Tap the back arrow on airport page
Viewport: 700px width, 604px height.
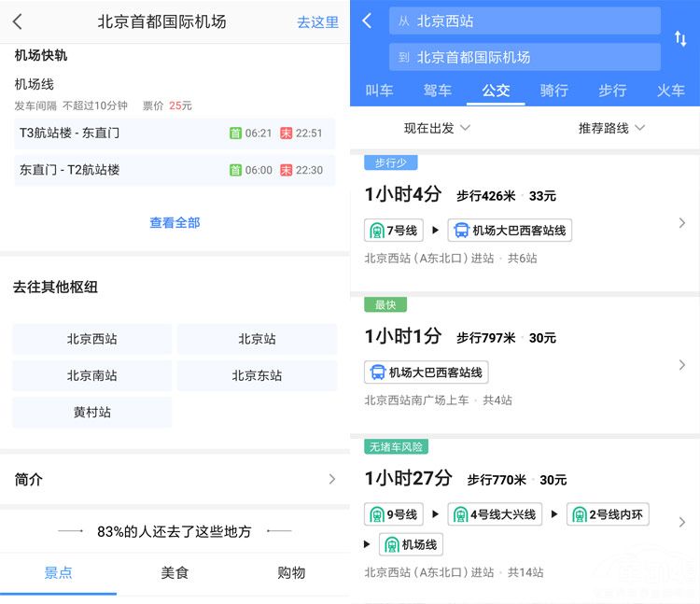click(x=18, y=21)
